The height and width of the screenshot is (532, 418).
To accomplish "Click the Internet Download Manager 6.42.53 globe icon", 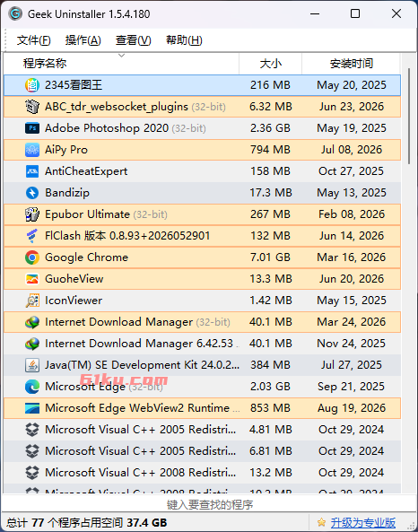I will [32, 344].
